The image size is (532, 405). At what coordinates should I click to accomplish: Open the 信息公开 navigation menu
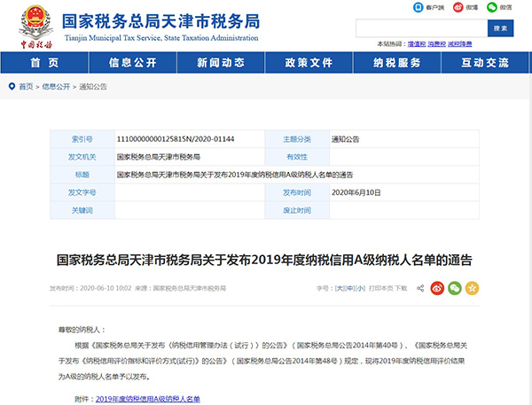click(x=132, y=63)
